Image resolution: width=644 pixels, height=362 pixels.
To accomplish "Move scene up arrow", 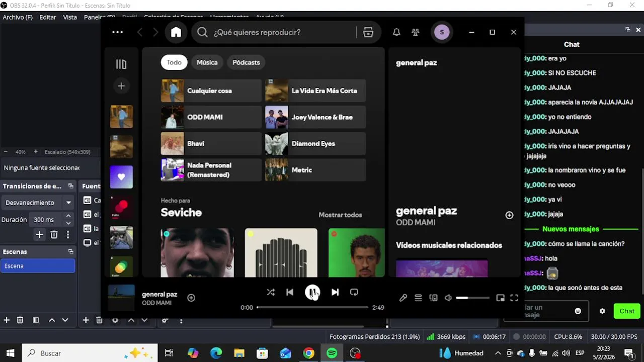I will (51, 320).
